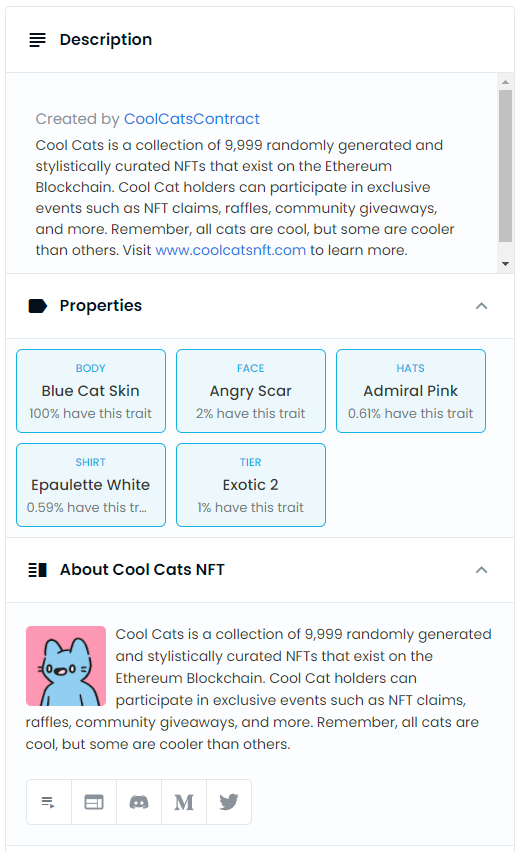Select the Admiral Pink hats property
This screenshot has height=852, width=523.
[411, 391]
